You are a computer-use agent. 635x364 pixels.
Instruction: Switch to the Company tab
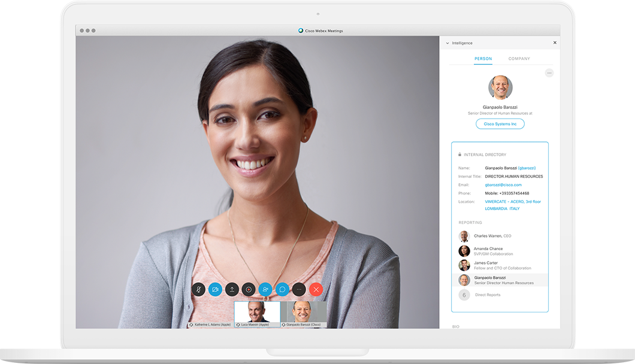519,59
